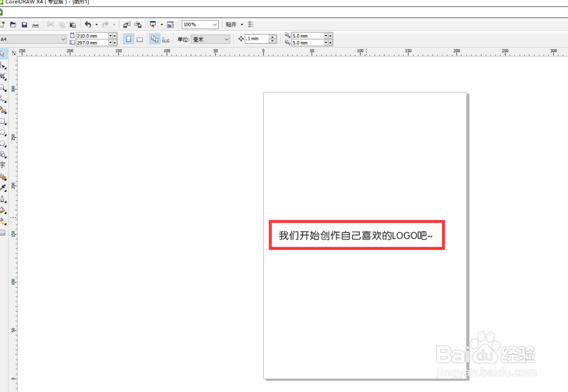Select the Shape tool

pyautogui.click(x=4, y=65)
